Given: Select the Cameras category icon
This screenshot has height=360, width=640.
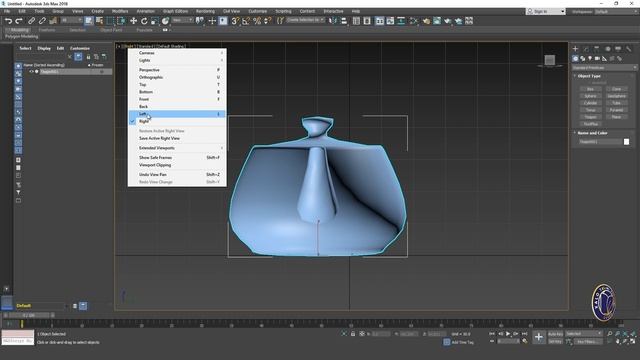Looking at the screenshot, I should (x=597, y=59).
